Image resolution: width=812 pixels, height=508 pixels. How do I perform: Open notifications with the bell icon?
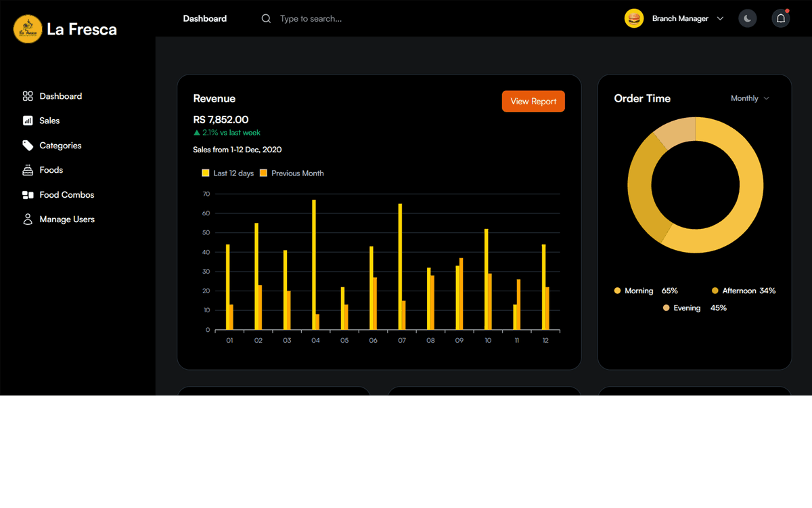click(x=780, y=18)
